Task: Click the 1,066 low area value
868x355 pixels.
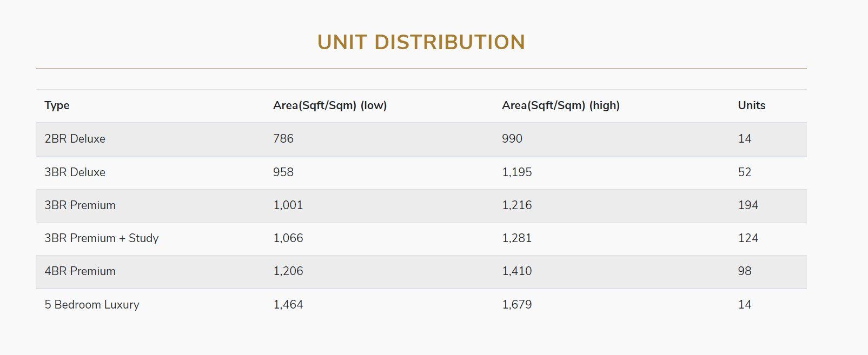Action: [x=288, y=238]
